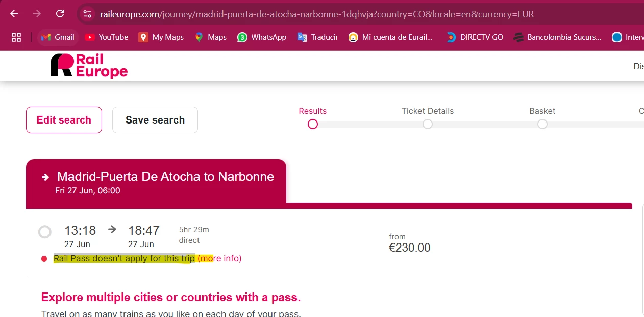Select the 13:18 departure radio button
This screenshot has height=317, width=644.
pos(45,232)
